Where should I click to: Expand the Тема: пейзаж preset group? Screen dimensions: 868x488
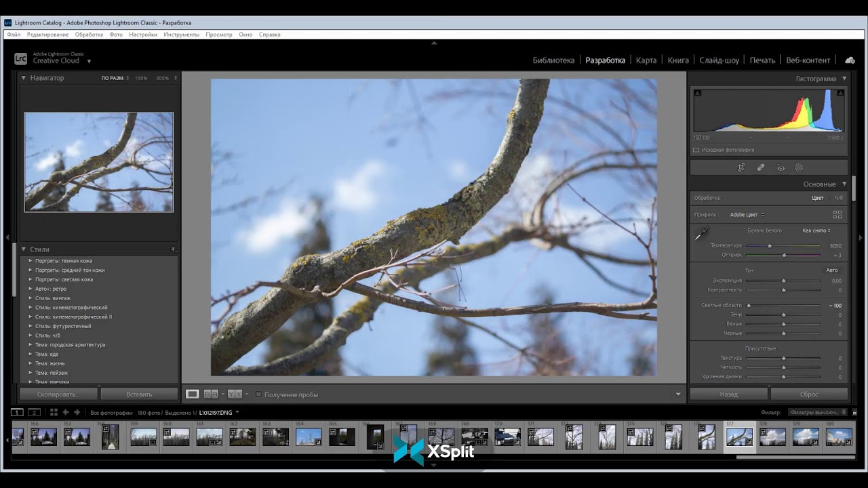pos(31,373)
